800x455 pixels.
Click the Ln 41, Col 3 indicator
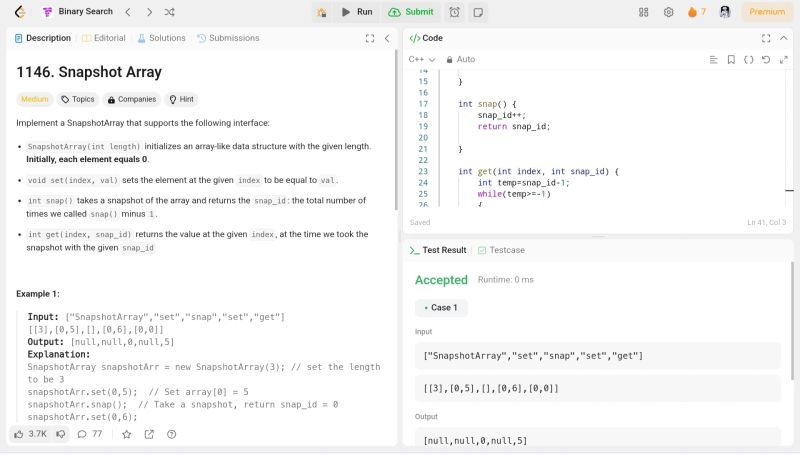pyautogui.click(x=766, y=223)
